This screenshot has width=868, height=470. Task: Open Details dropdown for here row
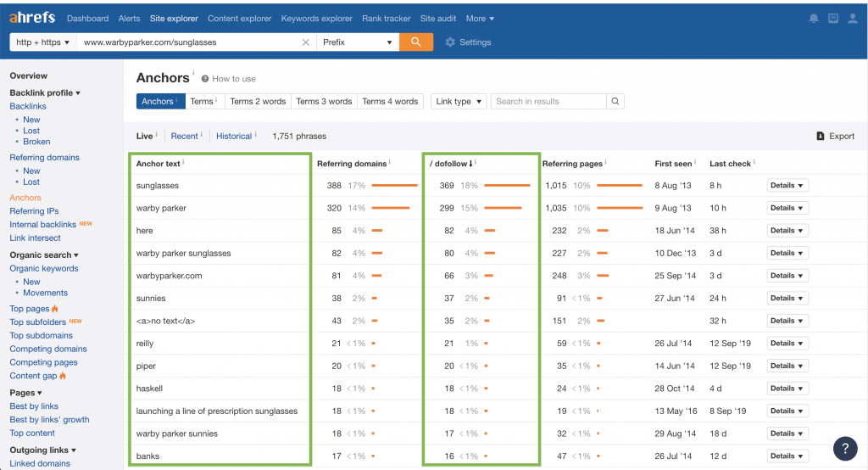click(787, 231)
